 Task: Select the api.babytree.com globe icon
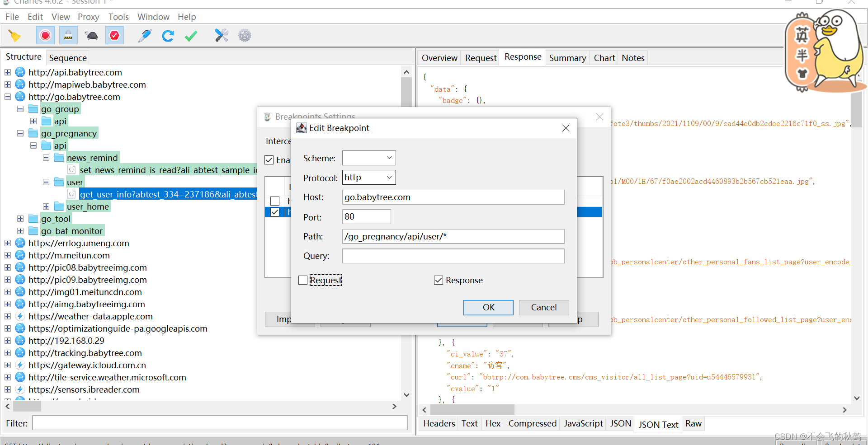click(20, 72)
